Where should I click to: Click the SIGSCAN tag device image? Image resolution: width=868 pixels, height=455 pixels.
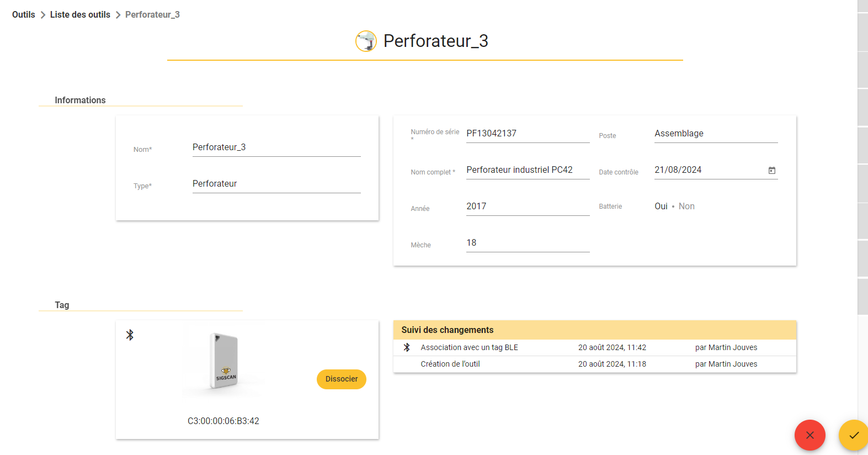(x=225, y=362)
